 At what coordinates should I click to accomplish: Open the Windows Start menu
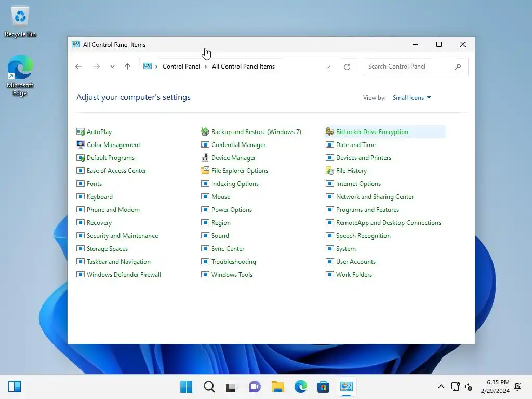tap(186, 387)
